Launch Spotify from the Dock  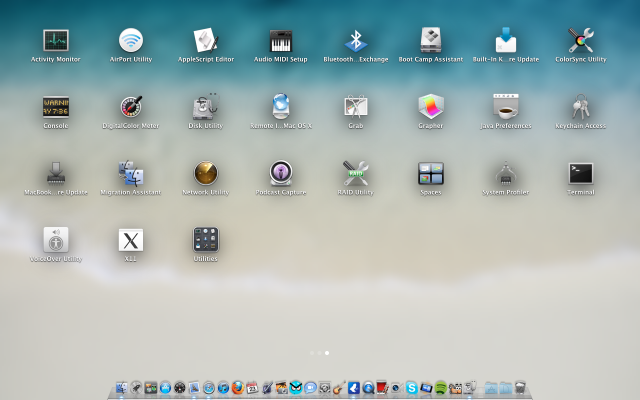point(440,387)
